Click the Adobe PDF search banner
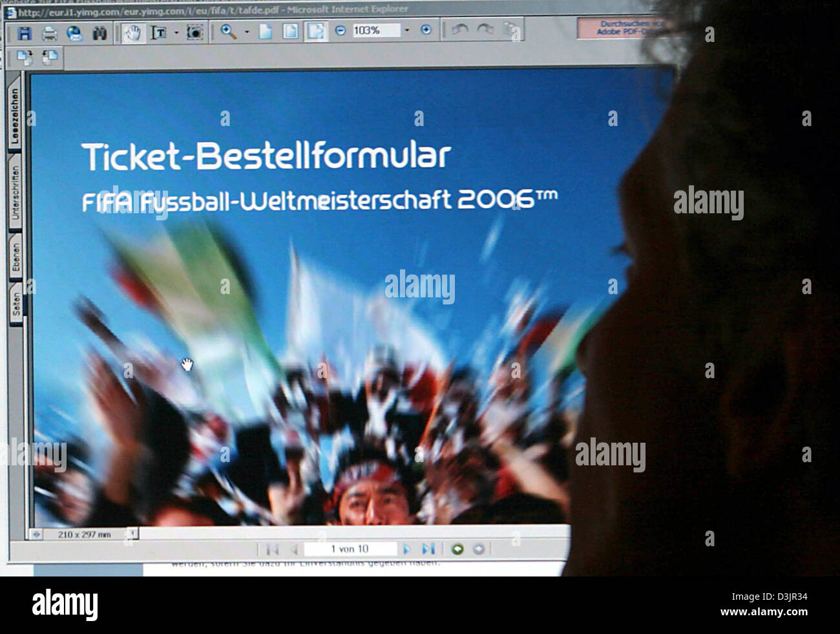This screenshot has height=634, width=840. (624, 27)
